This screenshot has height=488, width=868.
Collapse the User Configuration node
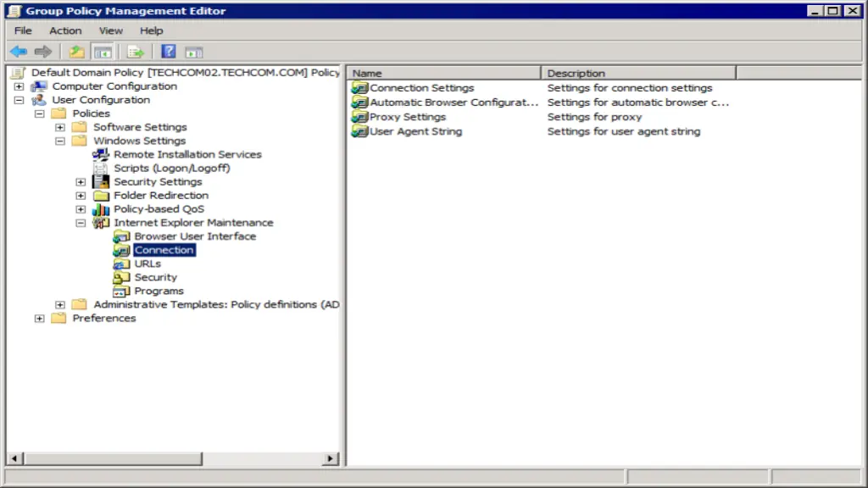click(x=19, y=100)
